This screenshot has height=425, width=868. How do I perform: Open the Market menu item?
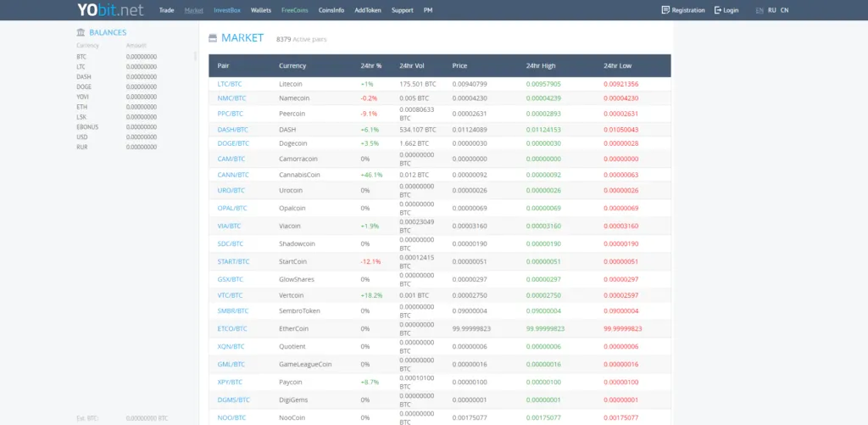coord(194,10)
